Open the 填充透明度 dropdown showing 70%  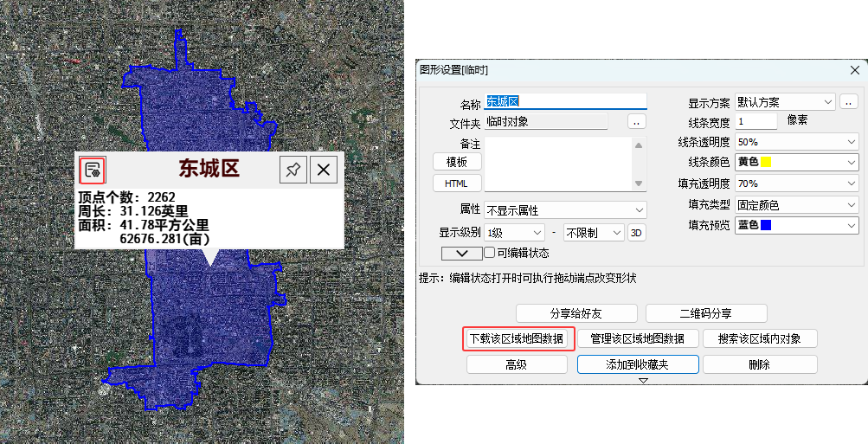coord(797,183)
